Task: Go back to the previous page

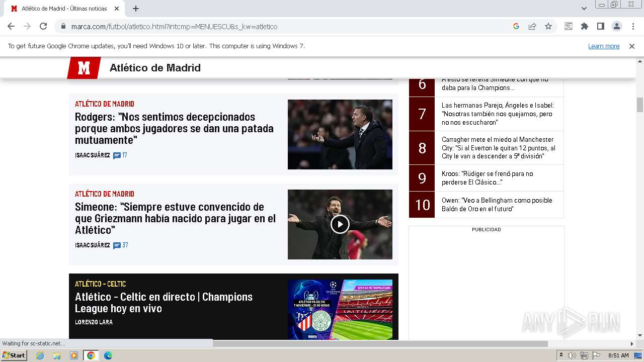Action: tap(11, 26)
